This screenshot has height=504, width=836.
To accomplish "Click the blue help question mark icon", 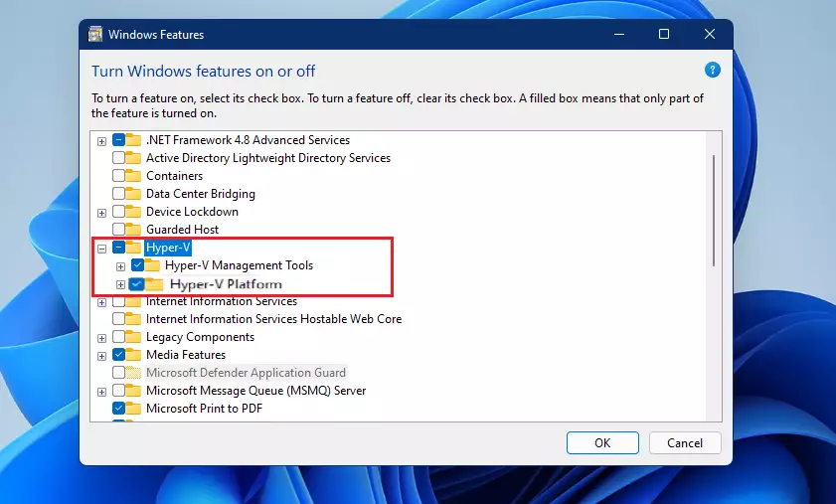I will tap(713, 70).
